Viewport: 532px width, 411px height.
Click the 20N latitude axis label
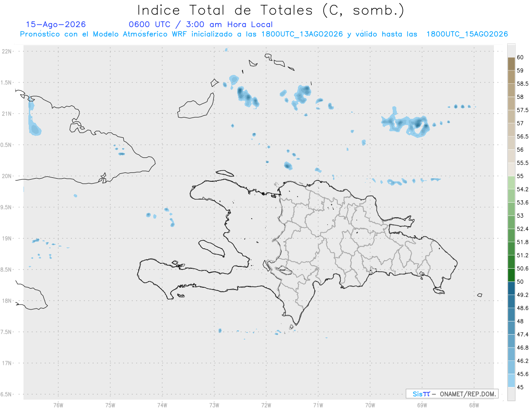point(8,176)
